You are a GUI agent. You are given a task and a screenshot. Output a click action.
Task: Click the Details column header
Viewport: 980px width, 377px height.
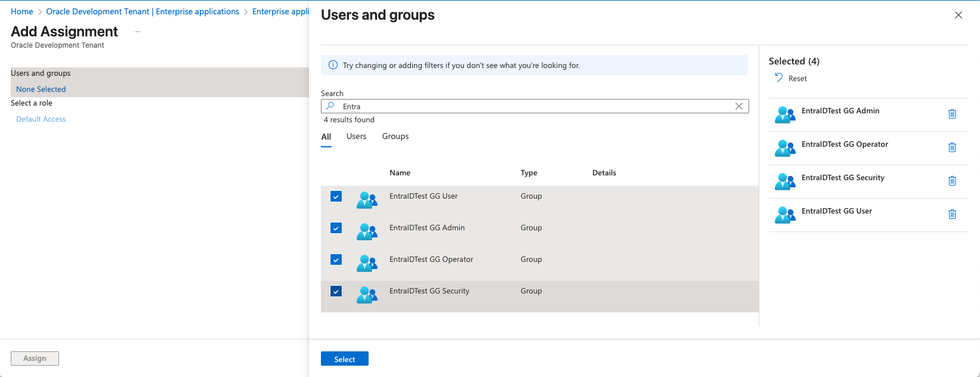(x=604, y=172)
